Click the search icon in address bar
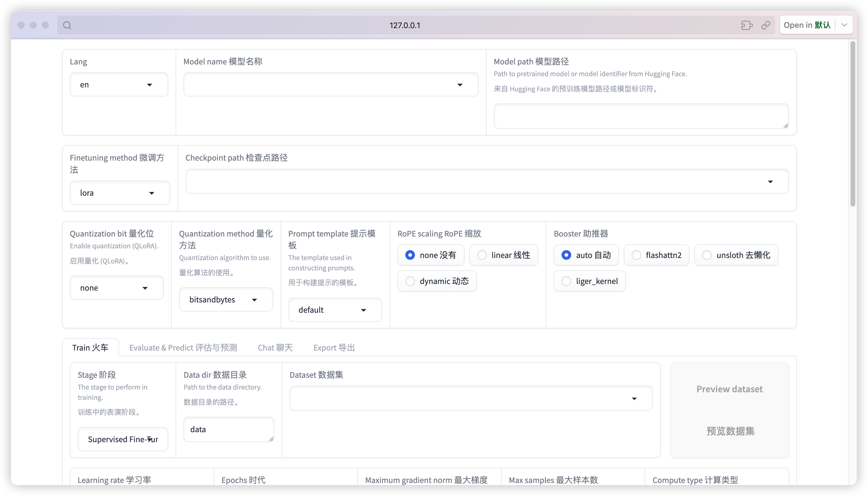Viewport: 868px width, 496px height. pyautogui.click(x=67, y=25)
